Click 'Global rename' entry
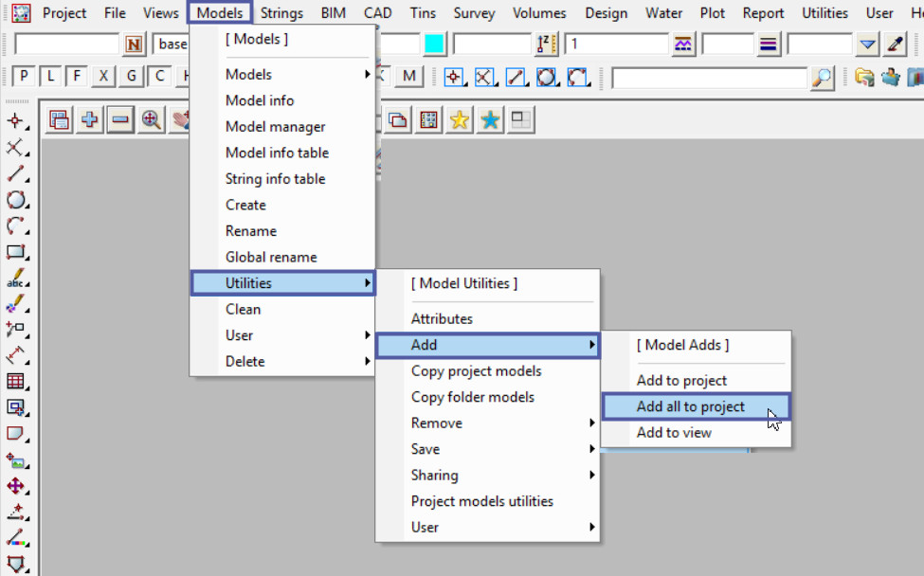 [282, 257]
